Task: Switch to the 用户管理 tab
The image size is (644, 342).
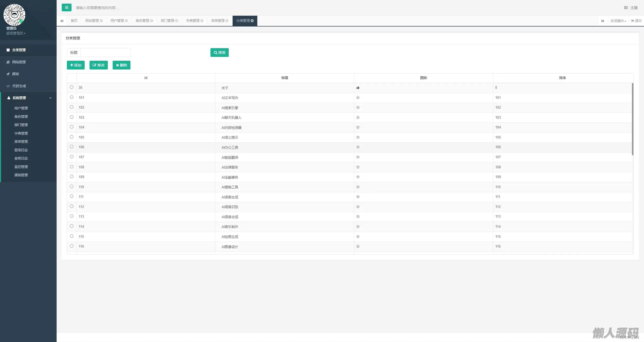Action: [117, 21]
